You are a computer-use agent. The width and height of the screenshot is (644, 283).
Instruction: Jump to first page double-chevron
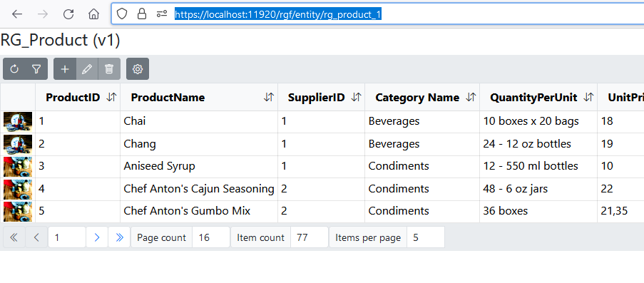point(14,237)
